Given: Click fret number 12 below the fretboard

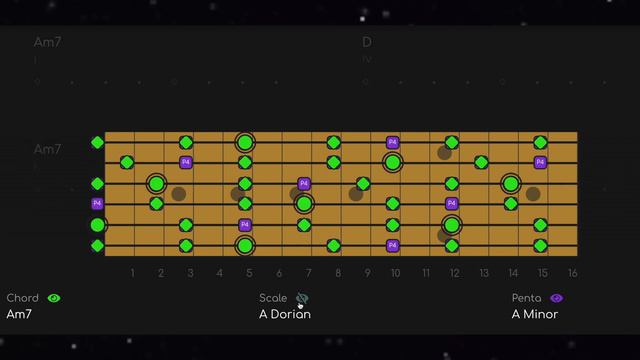Looking at the screenshot, I should click(454, 273).
